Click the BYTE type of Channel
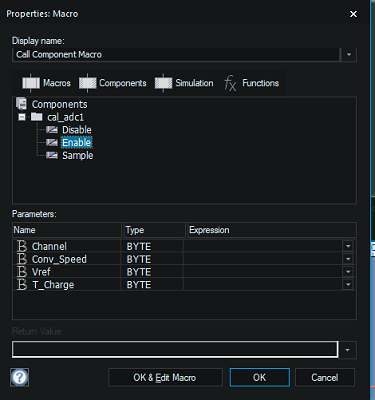375x400 pixels. click(x=139, y=247)
